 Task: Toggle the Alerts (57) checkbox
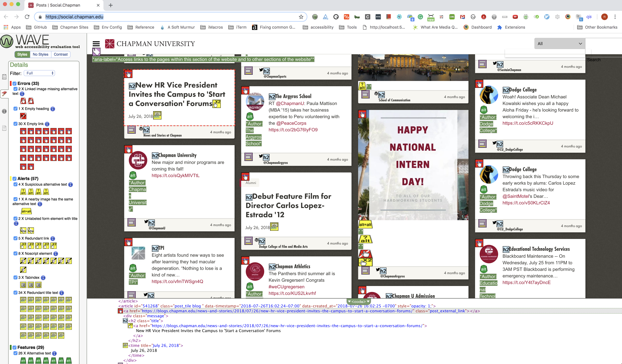[x=14, y=179]
